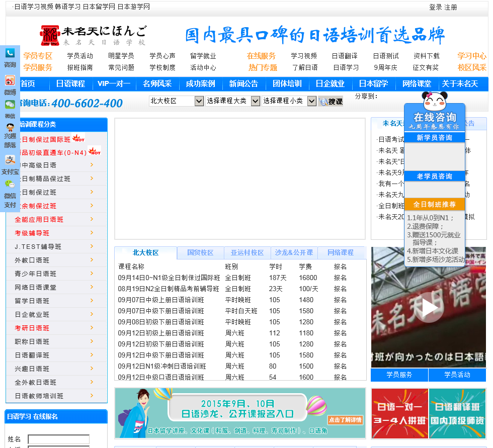Image resolution: width=493 pixels, height=448 pixels.
Task: Open 关于未名天 in the navigation bar
Action: (460, 83)
